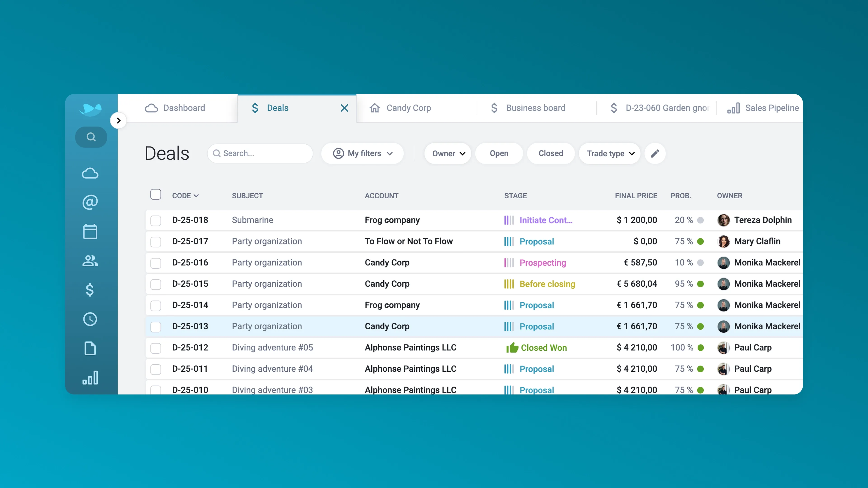The height and width of the screenshot is (488, 868).
Task: Check the box for deal D-25-015
Action: [156, 284]
